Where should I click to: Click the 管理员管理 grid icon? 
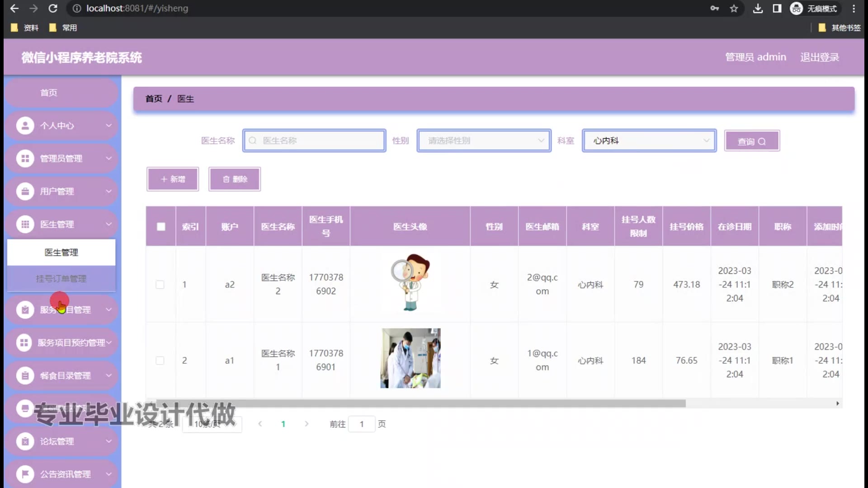coord(25,159)
